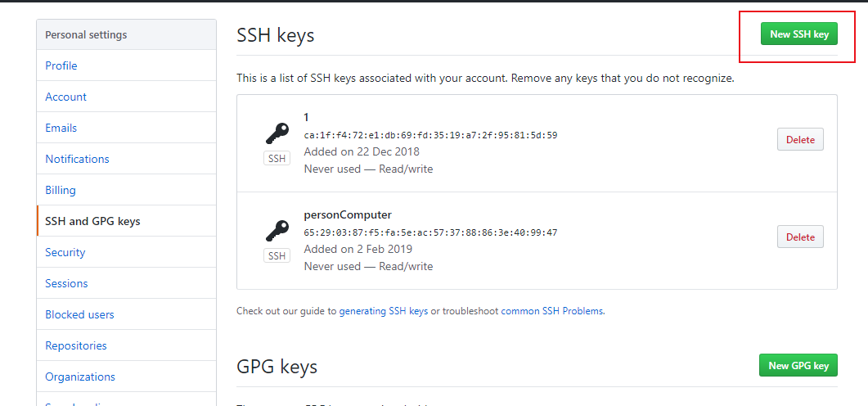Click the New SSH key button

[x=798, y=34]
